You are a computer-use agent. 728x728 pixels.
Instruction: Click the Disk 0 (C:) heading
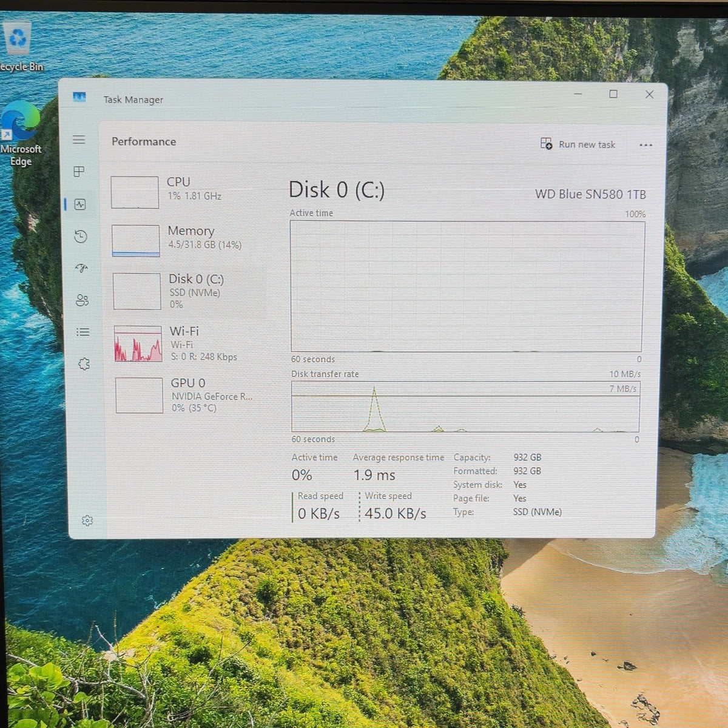[337, 190]
